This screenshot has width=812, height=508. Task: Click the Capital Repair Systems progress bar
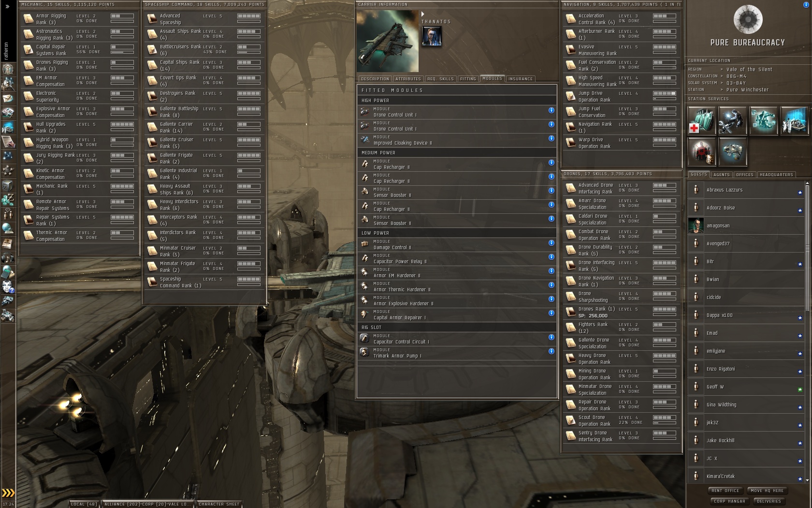(x=122, y=52)
